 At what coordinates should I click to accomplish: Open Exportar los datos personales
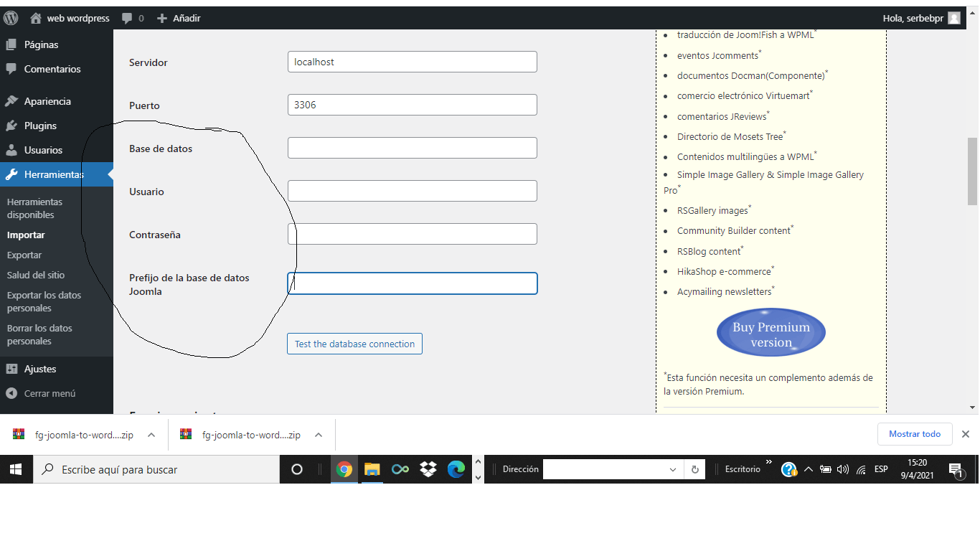tap(44, 301)
